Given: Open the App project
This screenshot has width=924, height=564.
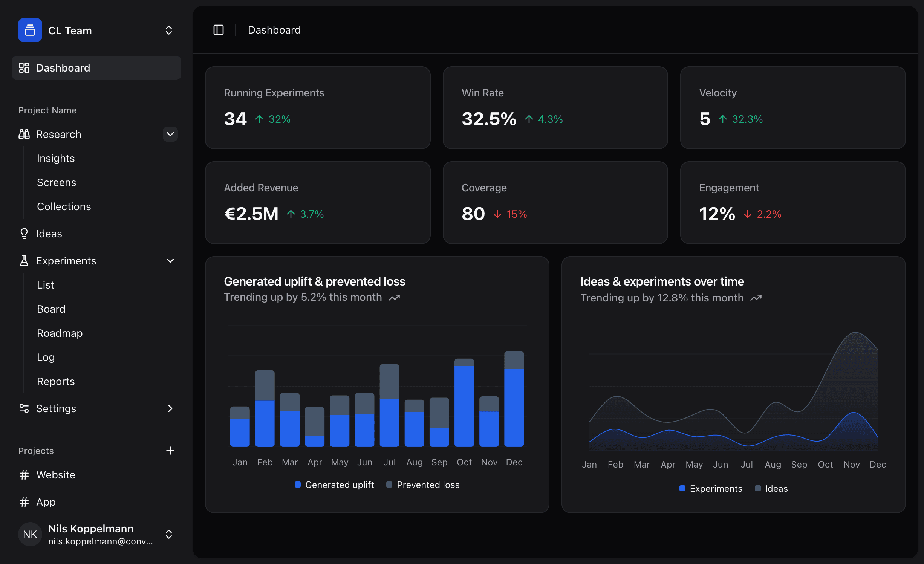Looking at the screenshot, I should [46, 502].
